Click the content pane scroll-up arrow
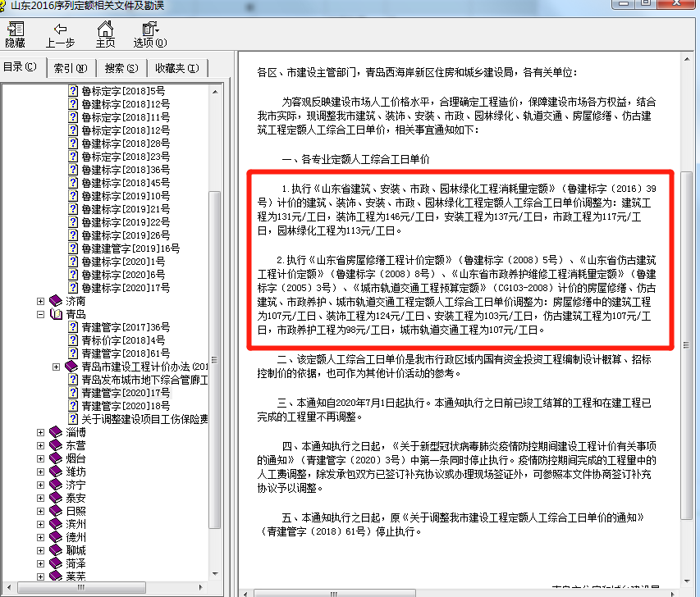The image size is (700, 597). pos(687,59)
